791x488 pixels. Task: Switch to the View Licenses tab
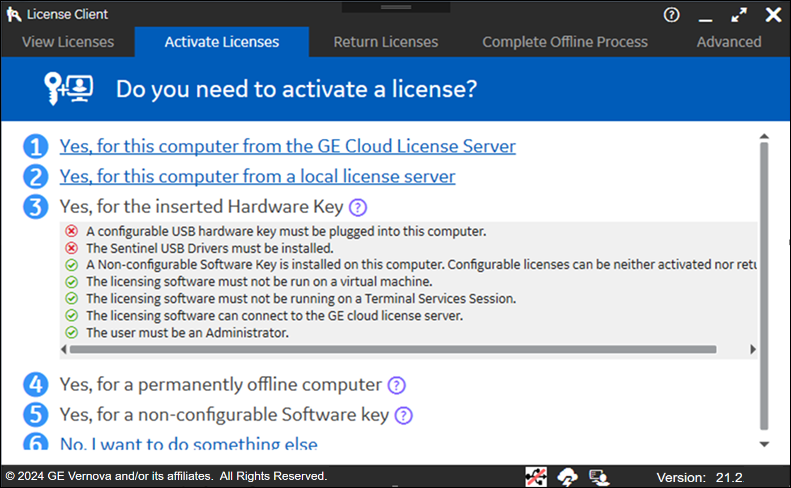click(68, 42)
